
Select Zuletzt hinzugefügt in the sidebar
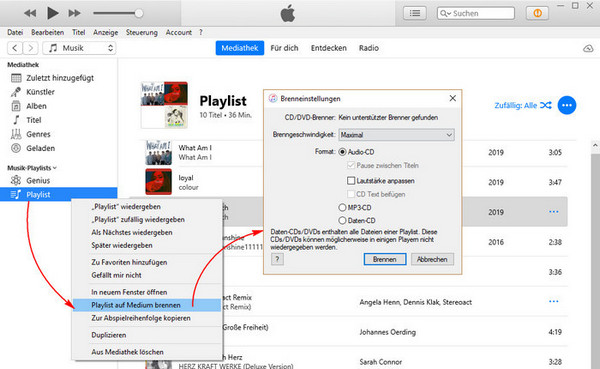[60, 78]
